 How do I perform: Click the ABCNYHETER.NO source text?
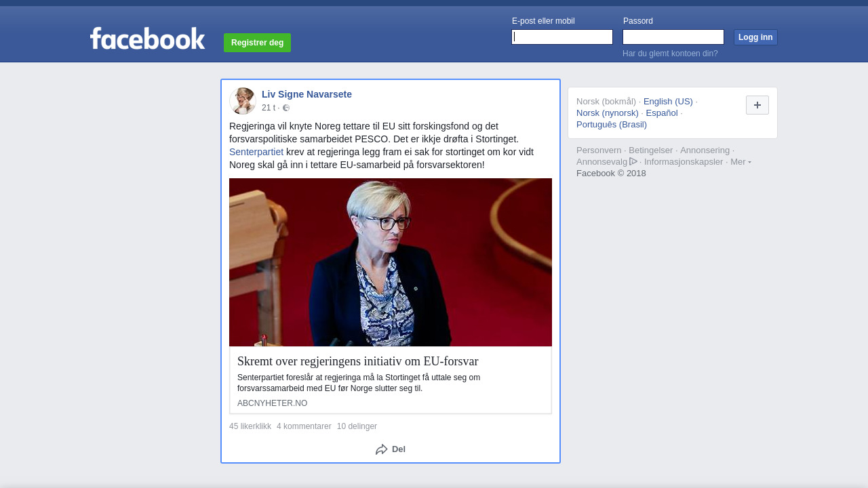point(272,403)
